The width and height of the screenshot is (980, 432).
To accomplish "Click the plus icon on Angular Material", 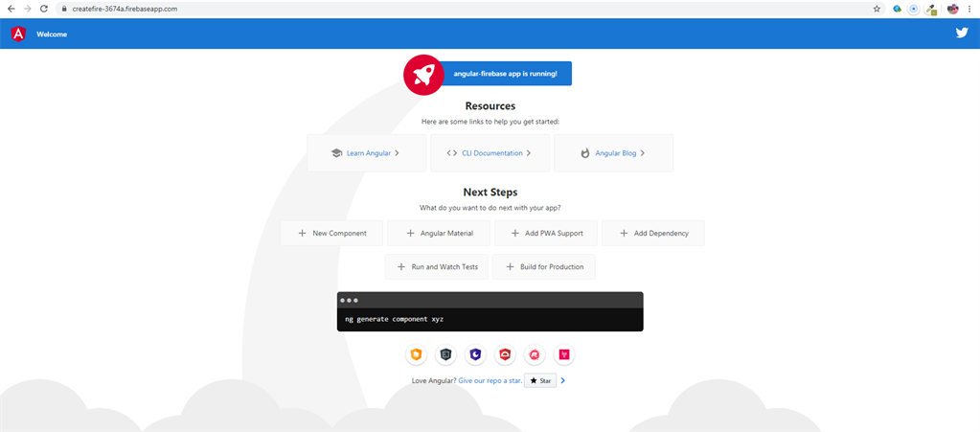I will pos(411,233).
